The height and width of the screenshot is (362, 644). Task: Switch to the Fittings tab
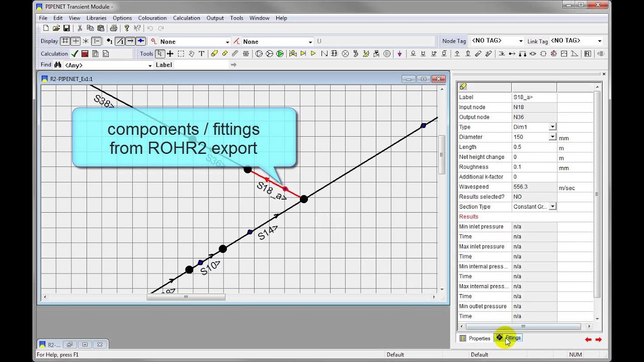point(508,338)
